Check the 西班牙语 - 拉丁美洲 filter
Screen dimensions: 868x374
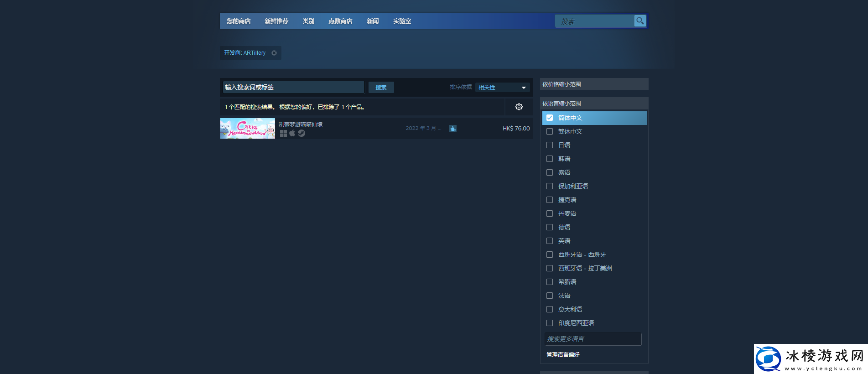[x=550, y=268]
